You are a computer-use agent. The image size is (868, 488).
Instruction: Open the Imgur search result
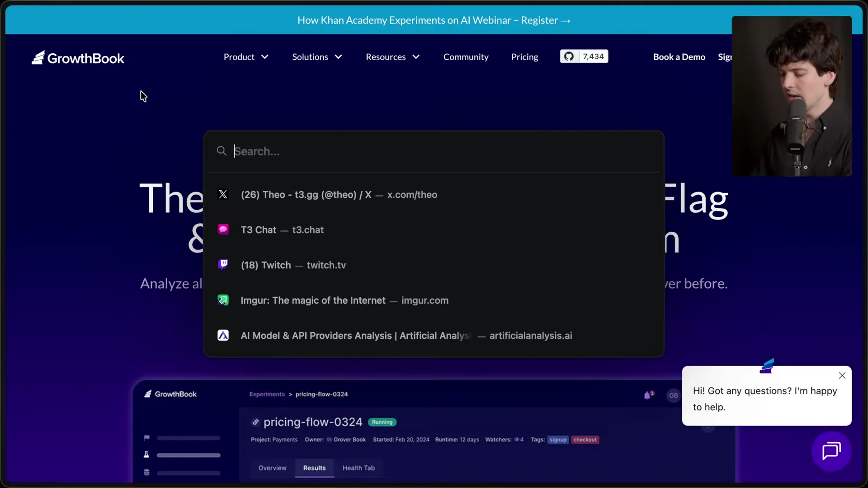click(x=344, y=300)
